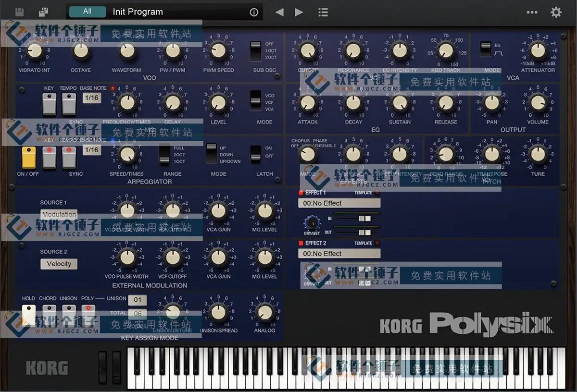Click the OUTPUT VOLUME knob
This screenshot has height=392, width=577.
(x=538, y=102)
